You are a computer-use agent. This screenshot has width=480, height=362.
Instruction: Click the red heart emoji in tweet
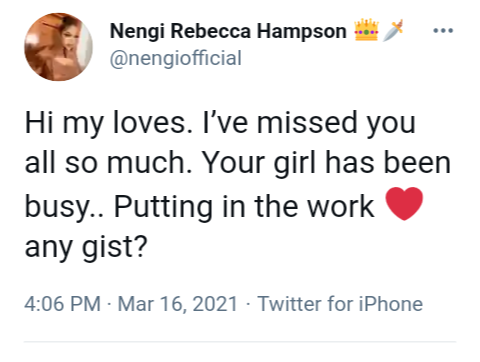(404, 203)
